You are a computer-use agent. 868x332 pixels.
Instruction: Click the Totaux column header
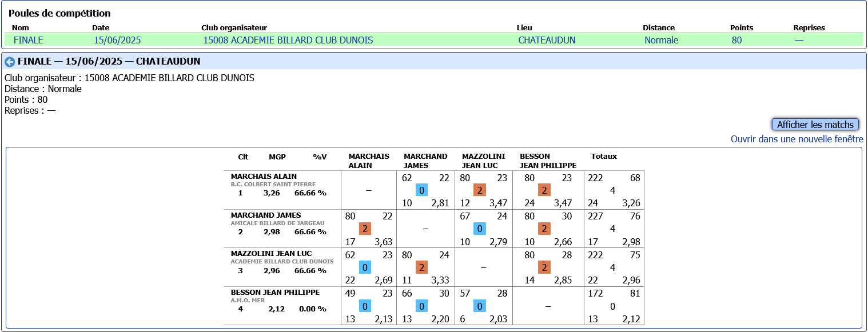coord(604,157)
